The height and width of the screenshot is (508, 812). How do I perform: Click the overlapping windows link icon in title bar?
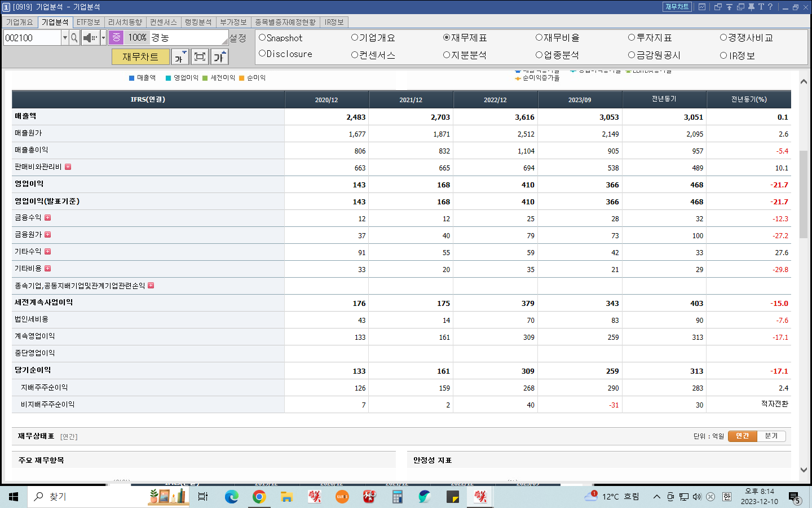(x=718, y=7)
